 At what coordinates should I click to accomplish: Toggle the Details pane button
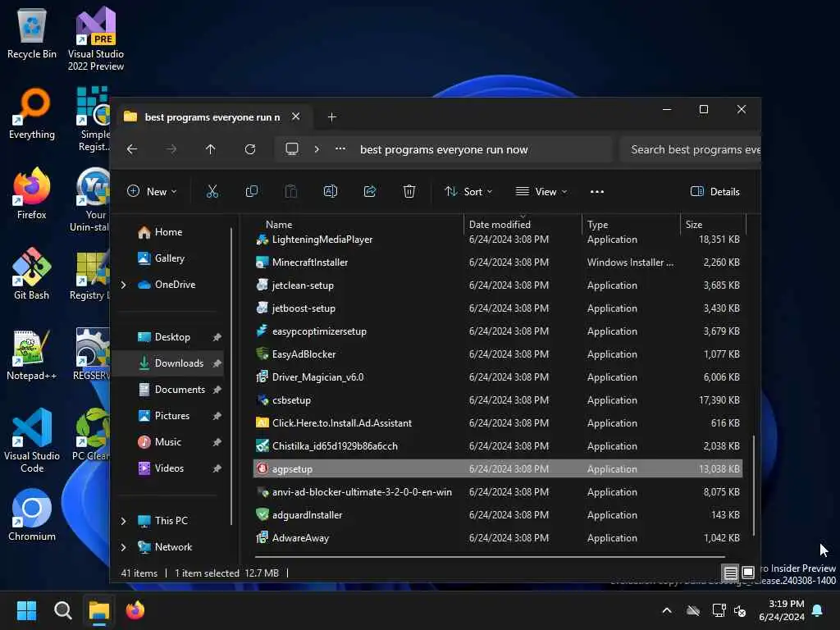715,191
